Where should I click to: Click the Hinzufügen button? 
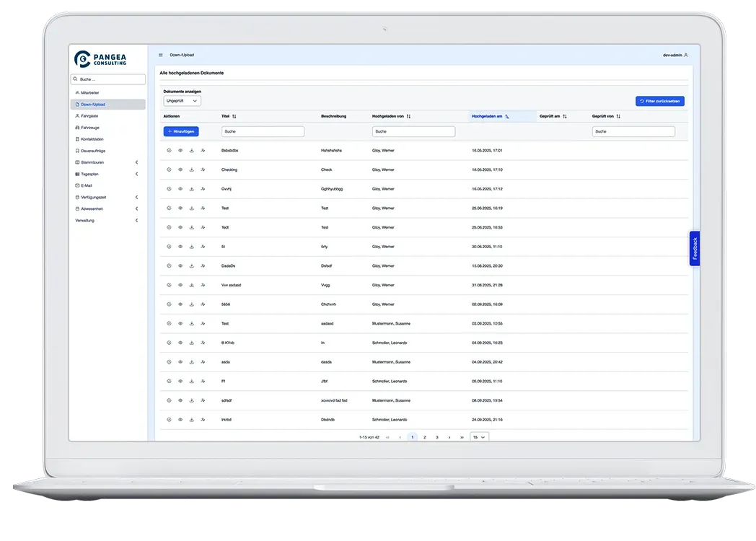(180, 132)
